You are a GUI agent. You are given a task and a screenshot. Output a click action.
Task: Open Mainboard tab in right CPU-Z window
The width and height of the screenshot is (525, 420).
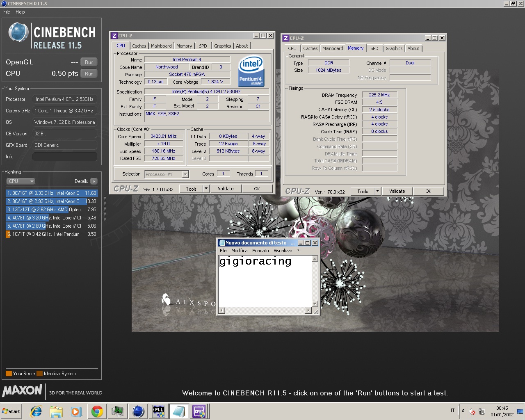coord(333,48)
